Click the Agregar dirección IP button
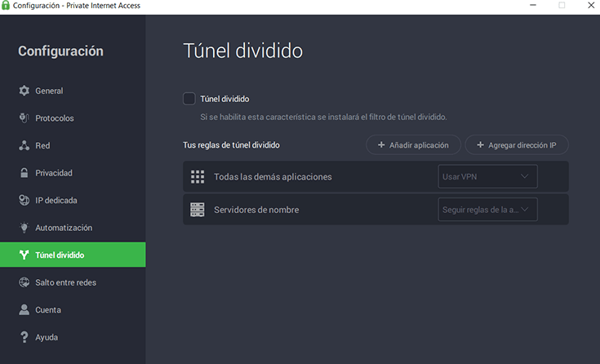This screenshot has width=600, height=364. [x=517, y=144]
